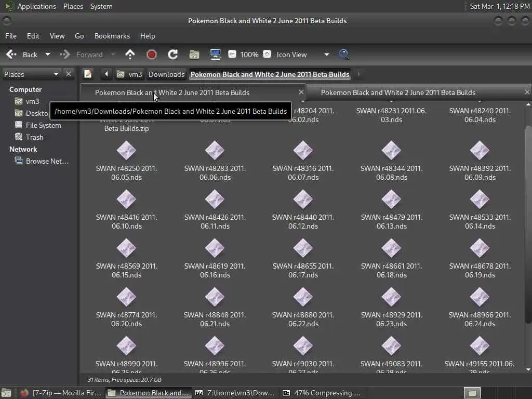The image size is (532, 399).
Task: Click the SWAN r48880 2011.06.22.nds file name
Action: point(303,320)
